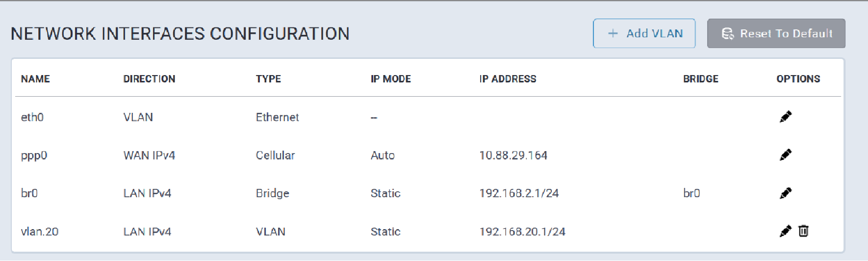Open the edit pencil for br0 bridge
Viewport: 868px width, 261px height.
coord(785,193)
